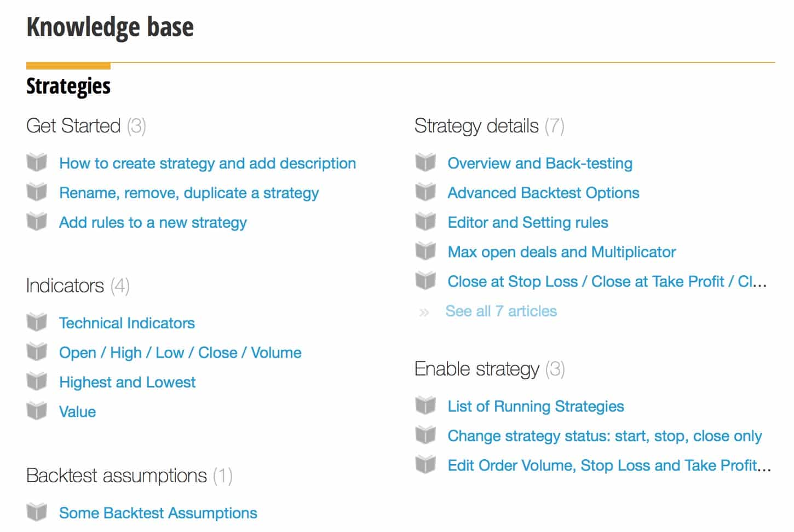Click book icon beside List of Running Strategies

point(425,406)
